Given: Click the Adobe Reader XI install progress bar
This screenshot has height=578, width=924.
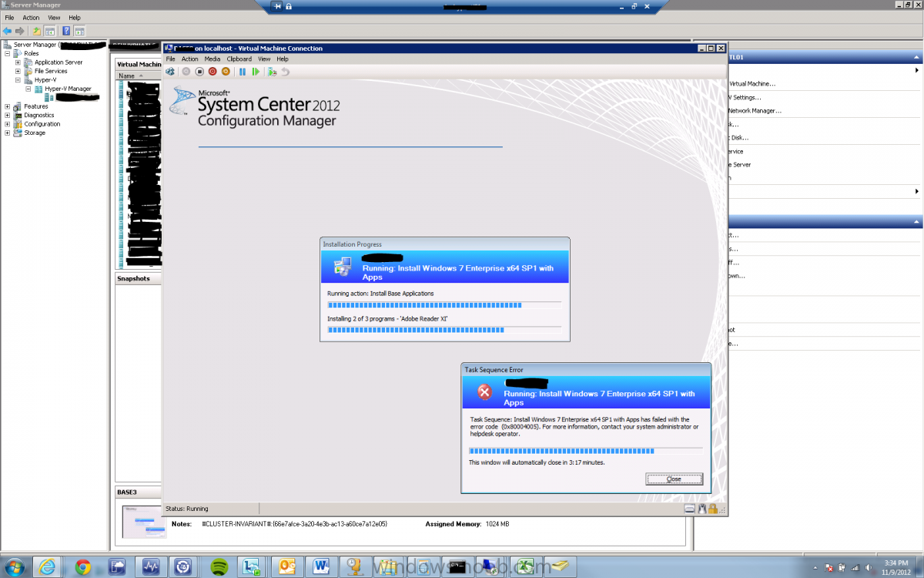Looking at the screenshot, I should [x=444, y=330].
